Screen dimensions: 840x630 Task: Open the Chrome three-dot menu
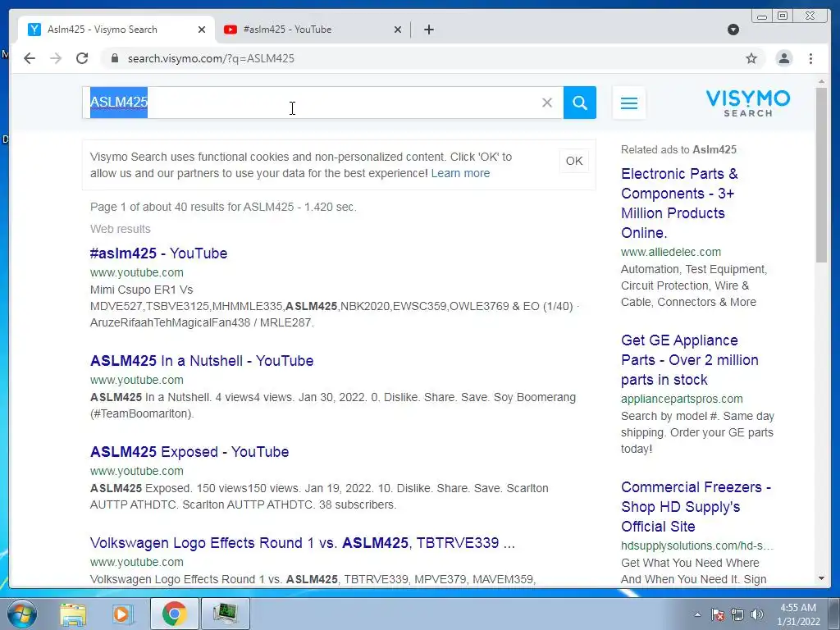810,58
